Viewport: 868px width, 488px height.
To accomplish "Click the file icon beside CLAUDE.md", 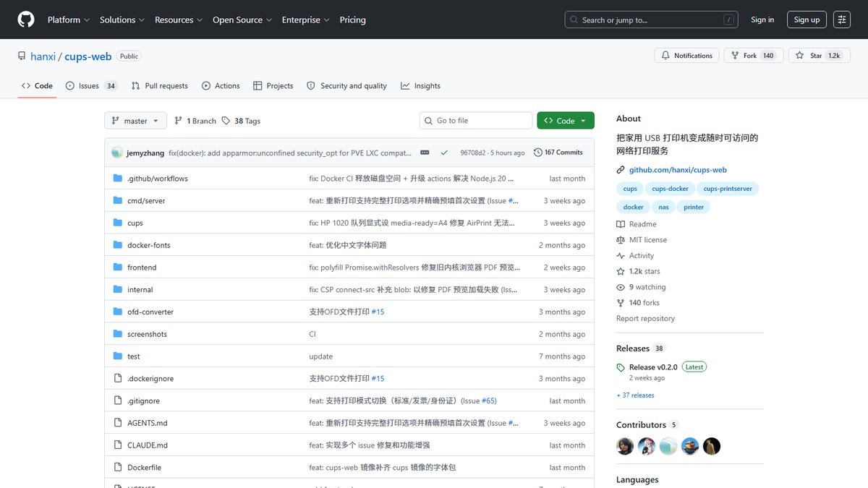I will pos(118,445).
